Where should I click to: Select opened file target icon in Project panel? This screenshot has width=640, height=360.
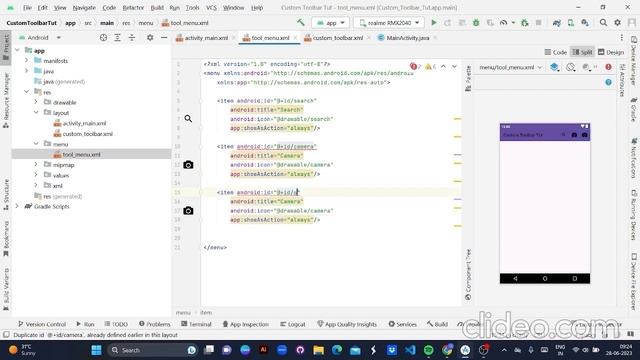tap(103, 38)
